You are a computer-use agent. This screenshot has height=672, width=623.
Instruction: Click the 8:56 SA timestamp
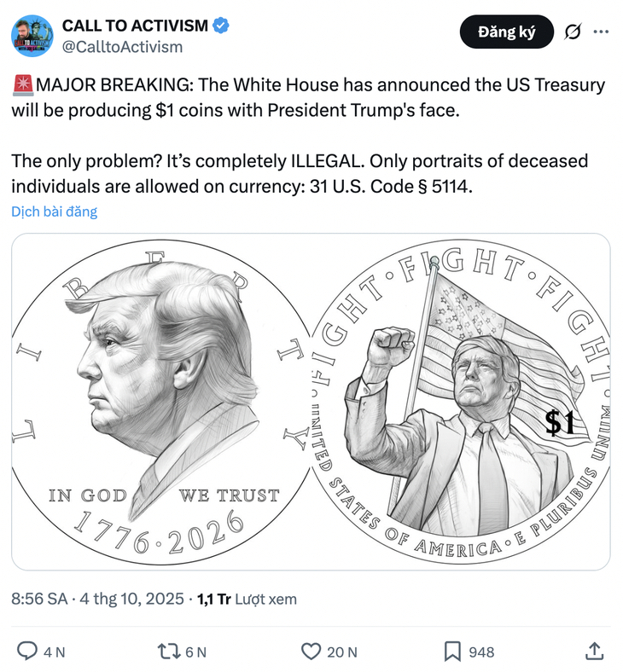point(39,599)
